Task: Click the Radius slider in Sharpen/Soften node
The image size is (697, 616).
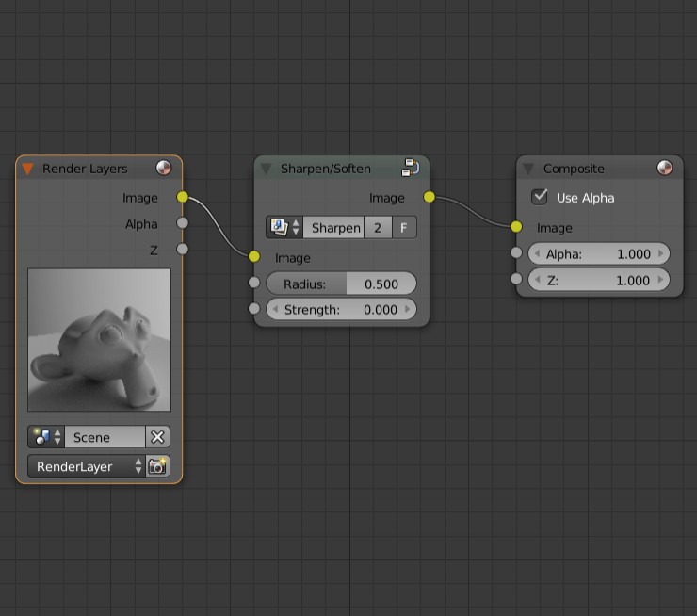Action: click(341, 284)
